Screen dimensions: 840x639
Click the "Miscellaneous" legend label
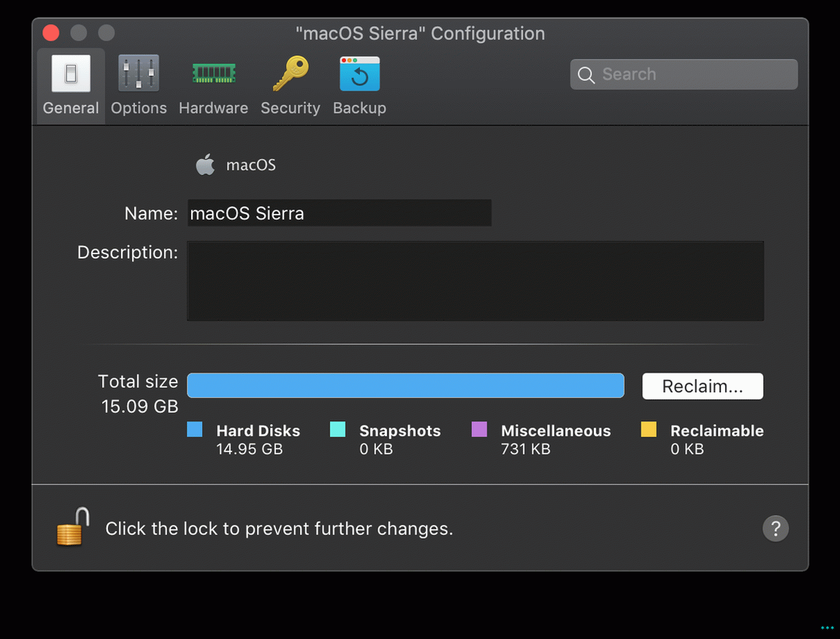pyautogui.click(x=556, y=431)
